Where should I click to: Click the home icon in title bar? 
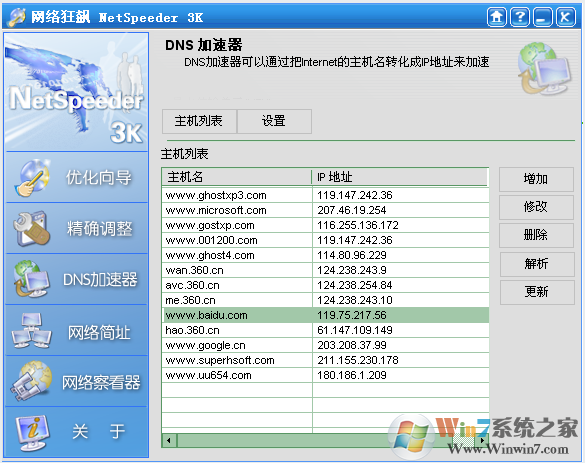pos(497,17)
